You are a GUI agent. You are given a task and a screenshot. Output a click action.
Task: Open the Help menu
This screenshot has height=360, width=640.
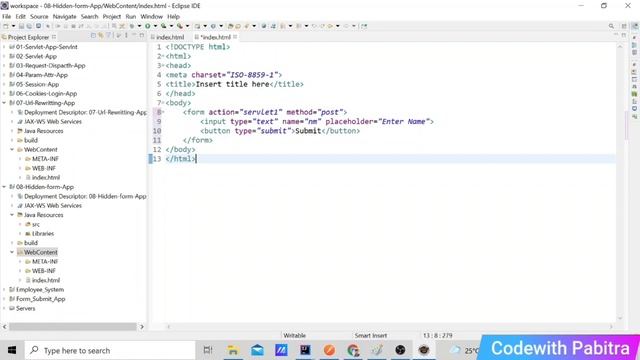173,16
